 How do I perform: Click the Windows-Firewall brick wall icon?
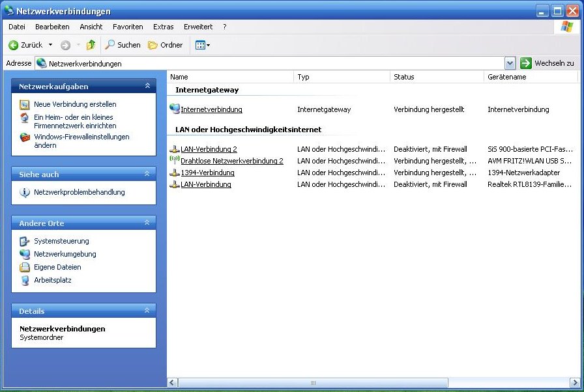pos(25,137)
